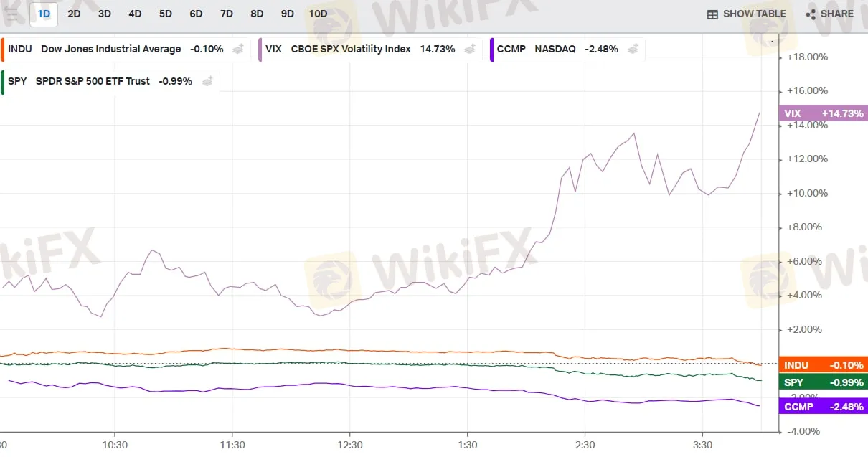868x457 pixels.
Task: Choose the 4D time range tab
Action: tap(135, 14)
